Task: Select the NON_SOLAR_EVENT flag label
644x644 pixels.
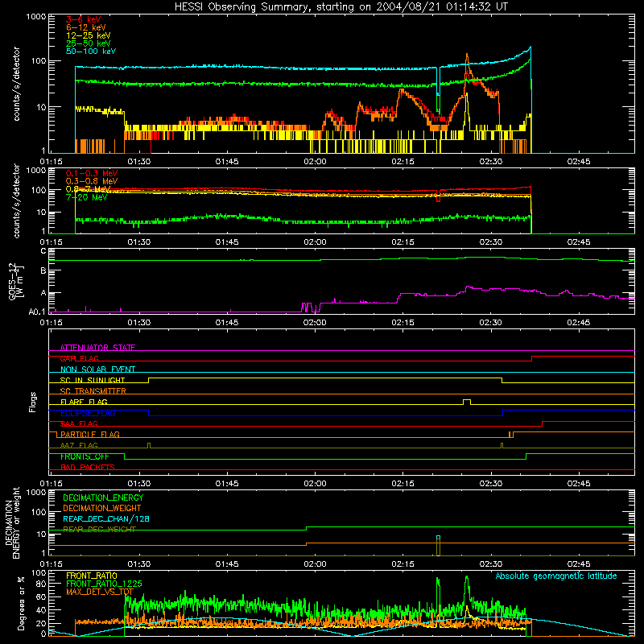Action: pos(97,369)
